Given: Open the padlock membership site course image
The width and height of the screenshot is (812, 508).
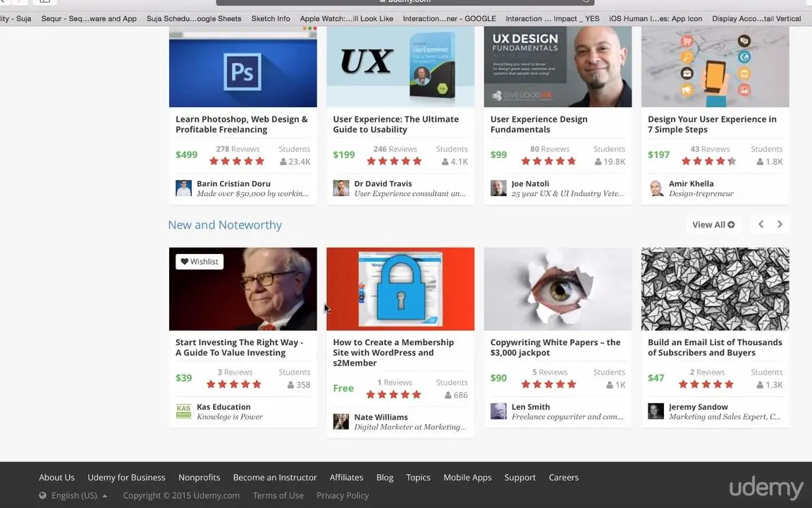Looking at the screenshot, I should click(400, 289).
